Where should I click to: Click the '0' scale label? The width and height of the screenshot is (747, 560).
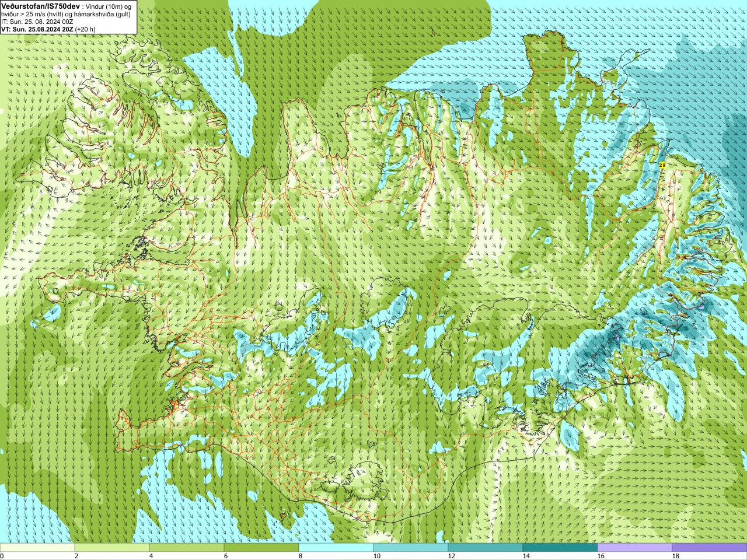pos(2,556)
